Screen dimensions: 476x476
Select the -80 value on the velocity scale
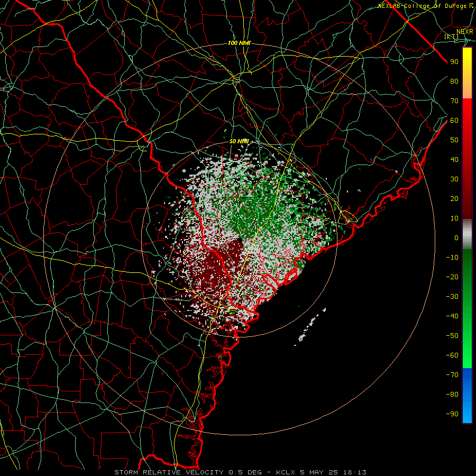pos(452,395)
